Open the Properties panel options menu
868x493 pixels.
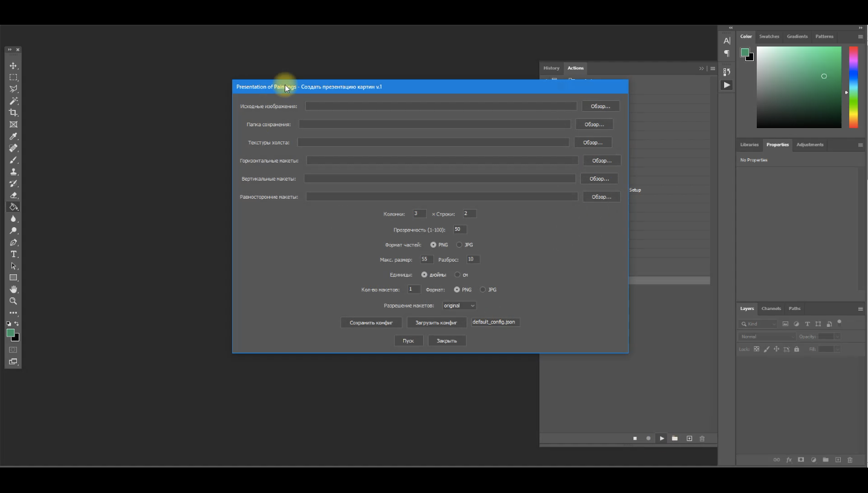[860, 145]
